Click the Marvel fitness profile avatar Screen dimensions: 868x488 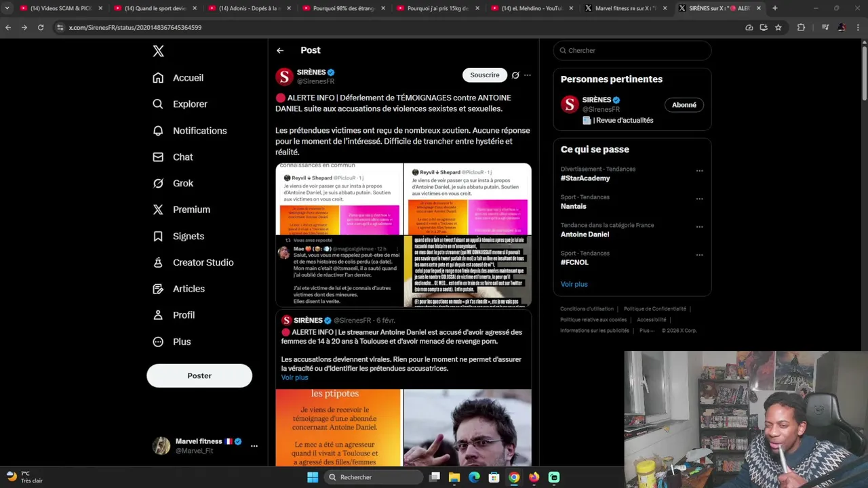point(161,445)
